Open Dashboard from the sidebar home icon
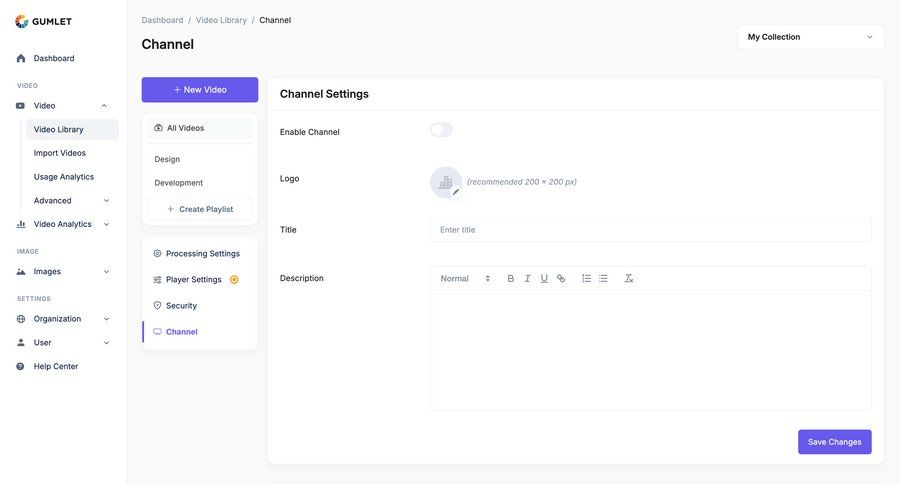The height and width of the screenshot is (484, 900). 21,58
